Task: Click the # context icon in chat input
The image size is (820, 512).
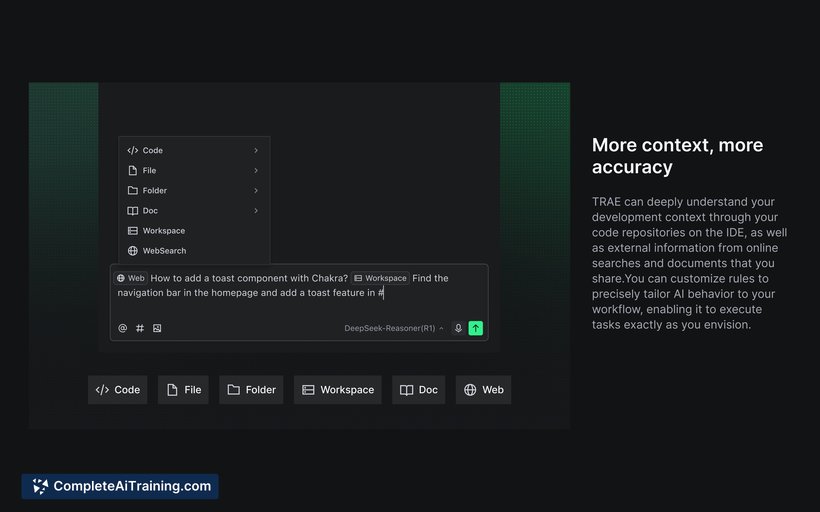Action: 140,328
